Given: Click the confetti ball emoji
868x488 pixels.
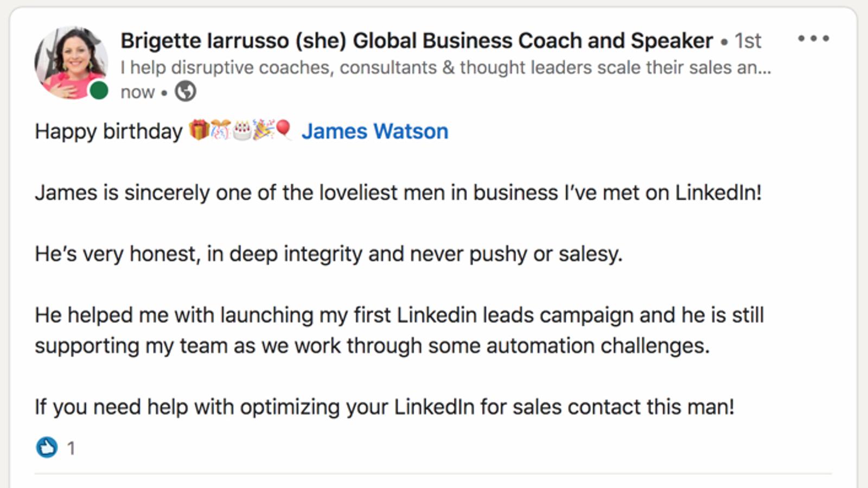Looking at the screenshot, I should click(220, 131).
